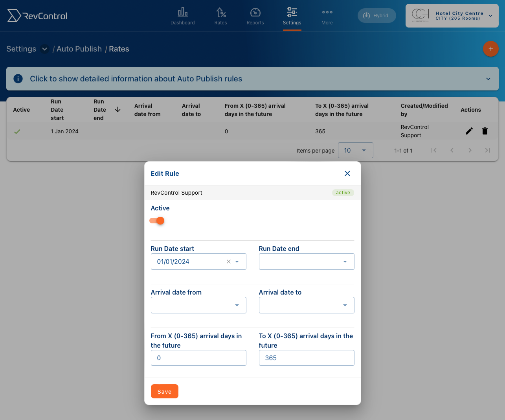Open the Hotel City Centre property selector
Viewport: 505px width, 420px height.
[452, 16]
